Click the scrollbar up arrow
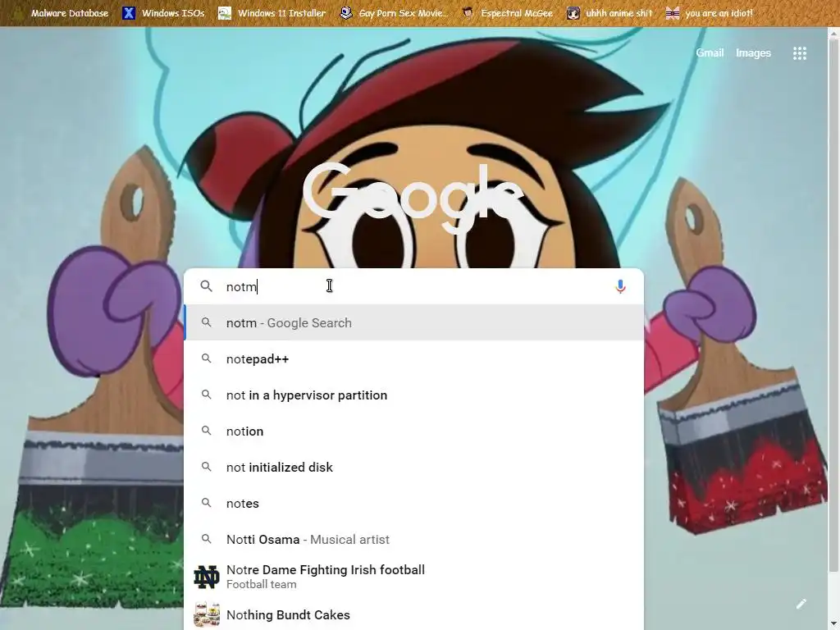The height and width of the screenshot is (630, 840). point(834,33)
